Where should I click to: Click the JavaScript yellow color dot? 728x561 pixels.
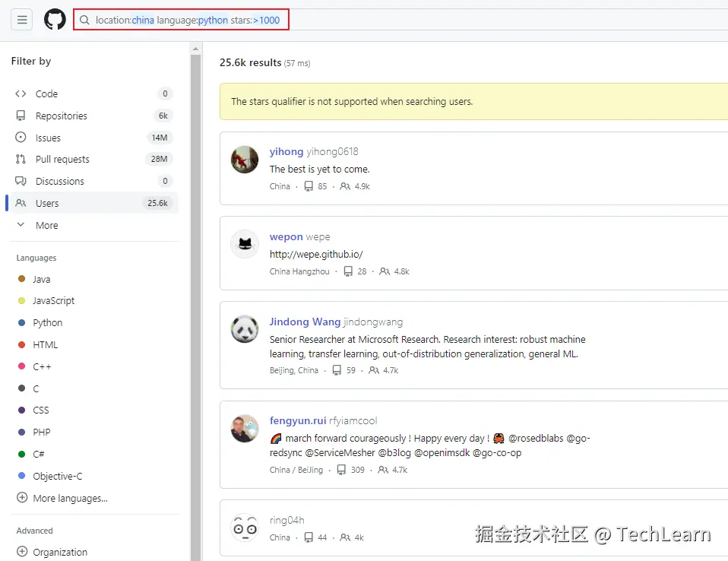pyautogui.click(x=21, y=300)
